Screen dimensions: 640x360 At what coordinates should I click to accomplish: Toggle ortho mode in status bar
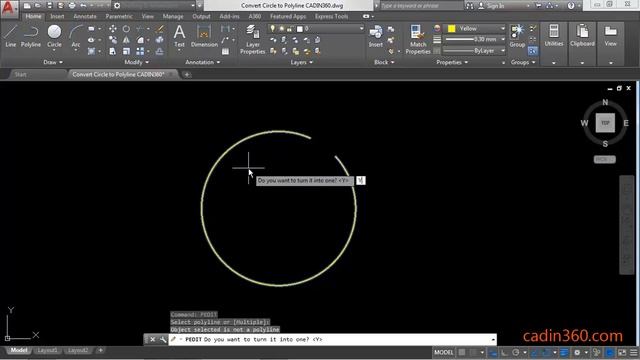504,352
